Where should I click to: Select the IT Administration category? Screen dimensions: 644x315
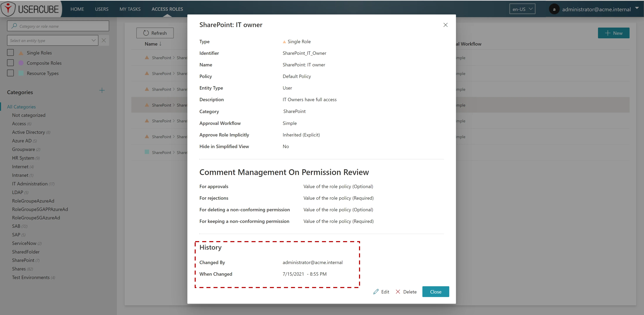[x=33, y=184]
